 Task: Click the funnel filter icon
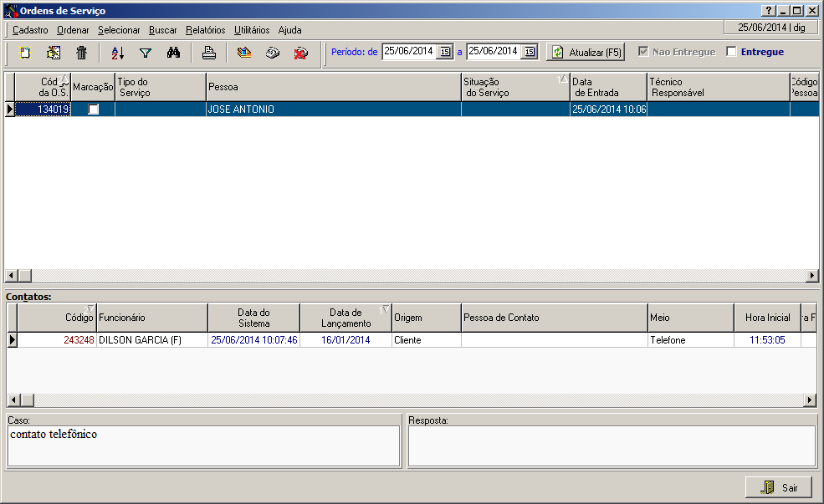click(x=146, y=53)
